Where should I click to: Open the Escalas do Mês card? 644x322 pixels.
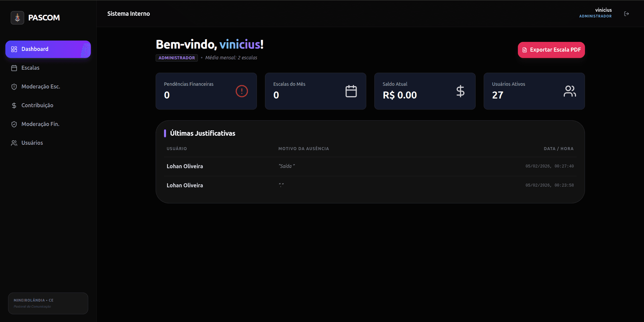(316, 91)
